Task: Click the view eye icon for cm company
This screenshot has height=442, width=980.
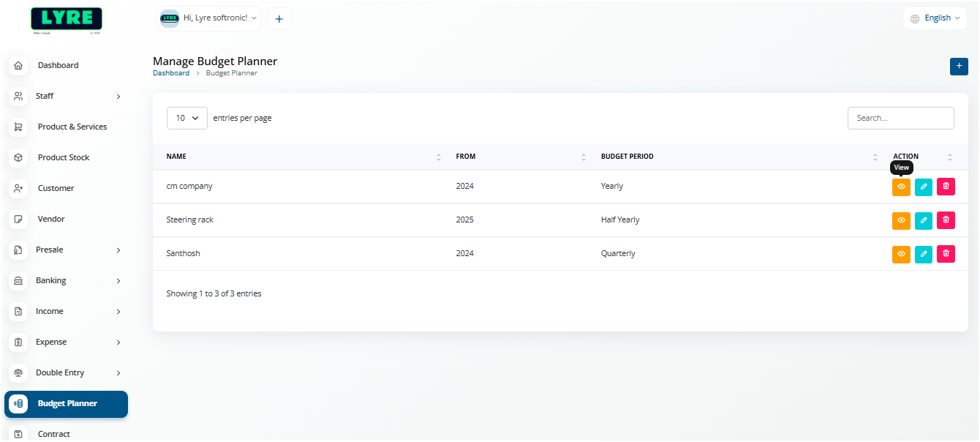Action: click(x=901, y=187)
